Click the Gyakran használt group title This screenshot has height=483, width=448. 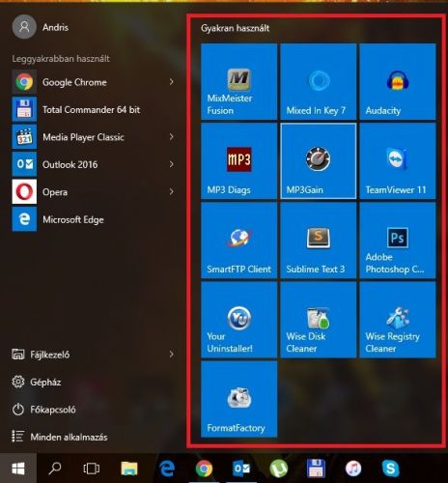tap(235, 28)
